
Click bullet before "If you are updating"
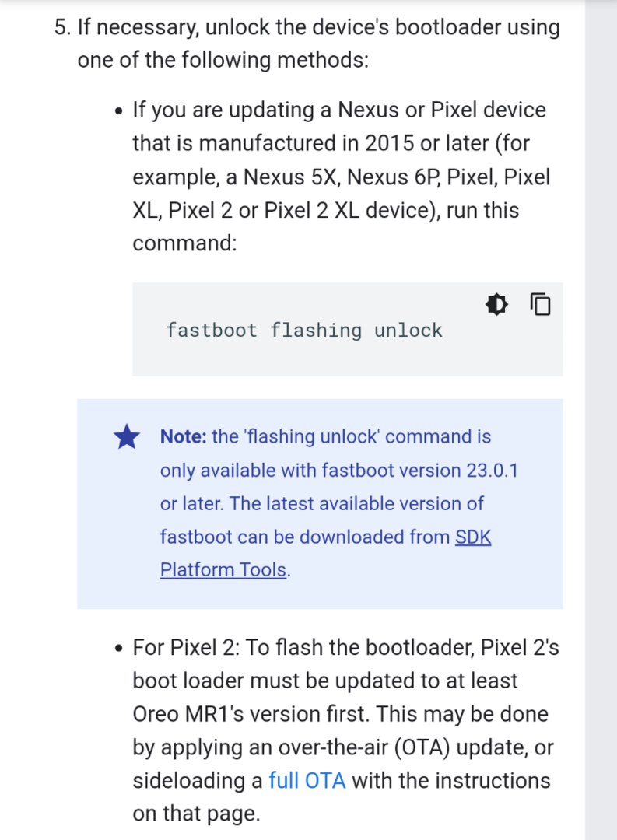pos(118,112)
